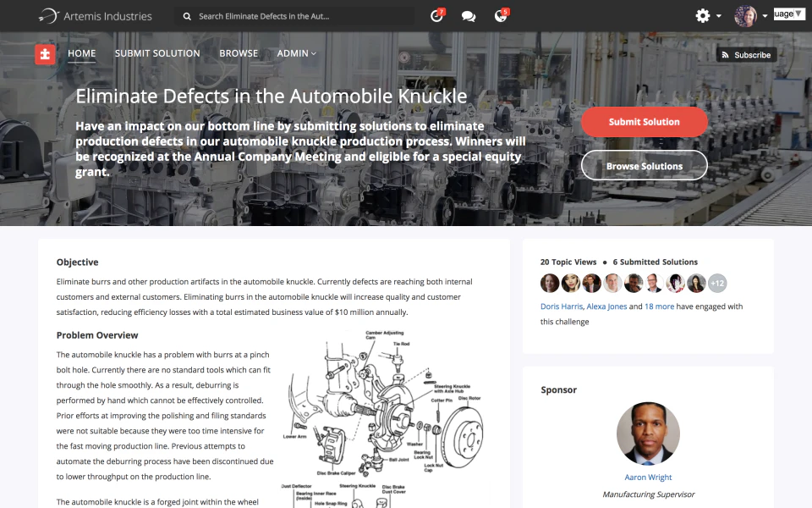Expand the ADMIN menu
This screenshot has height=508, width=812.
click(x=297, y=53)
